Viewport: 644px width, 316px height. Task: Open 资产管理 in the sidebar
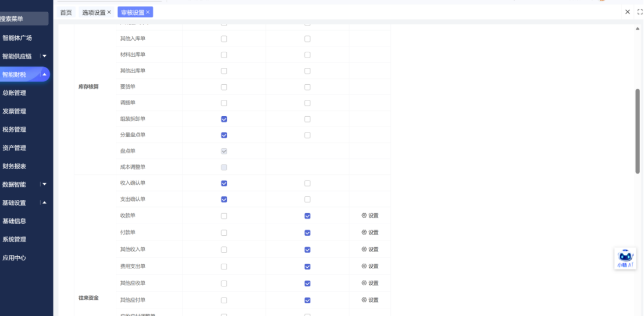[14, 148]
